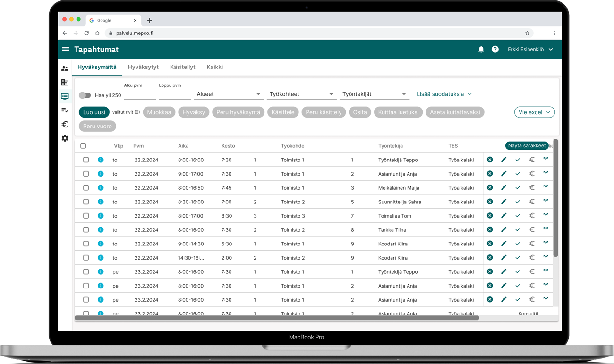Screen dimensions: 614x364
Task: Edit Asiantuntija Anja 9:00-17:00 row with pencil
Action: [504, 174]
